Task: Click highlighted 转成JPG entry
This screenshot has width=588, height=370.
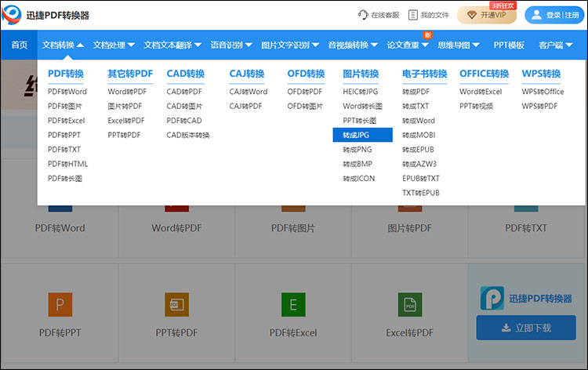Action: click(x=363, y=135)
